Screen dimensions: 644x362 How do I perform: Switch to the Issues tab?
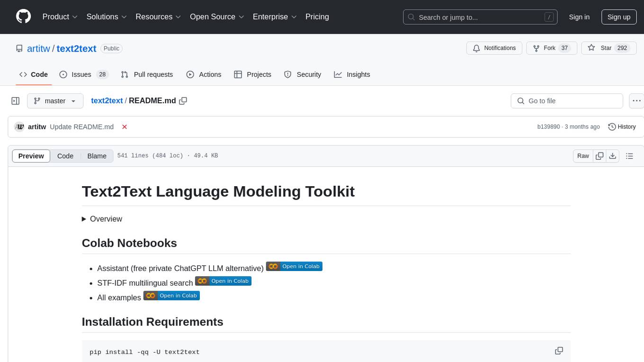[83, 74]
